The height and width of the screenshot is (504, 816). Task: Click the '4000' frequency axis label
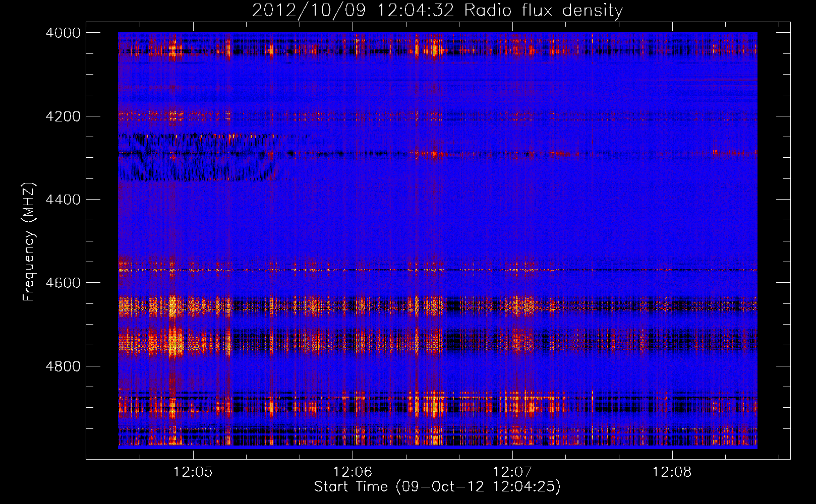tap(63, 33)
